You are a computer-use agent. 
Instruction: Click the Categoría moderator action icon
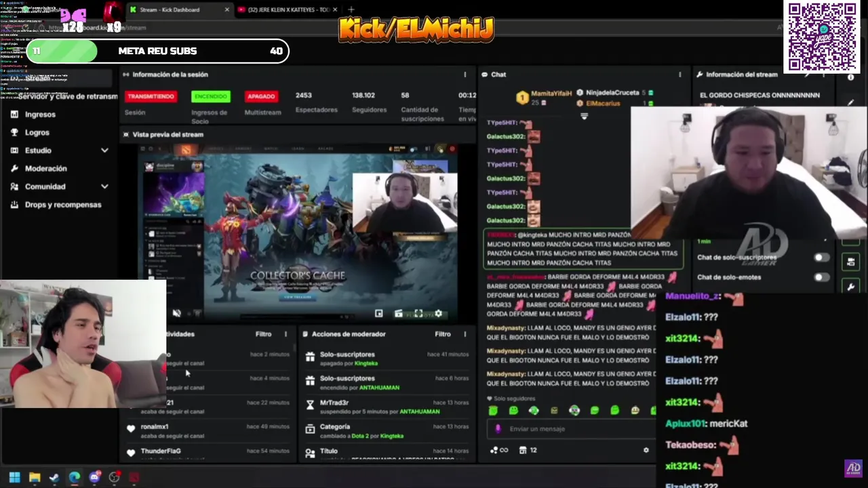pyautogui.click(x=310, y=429)
